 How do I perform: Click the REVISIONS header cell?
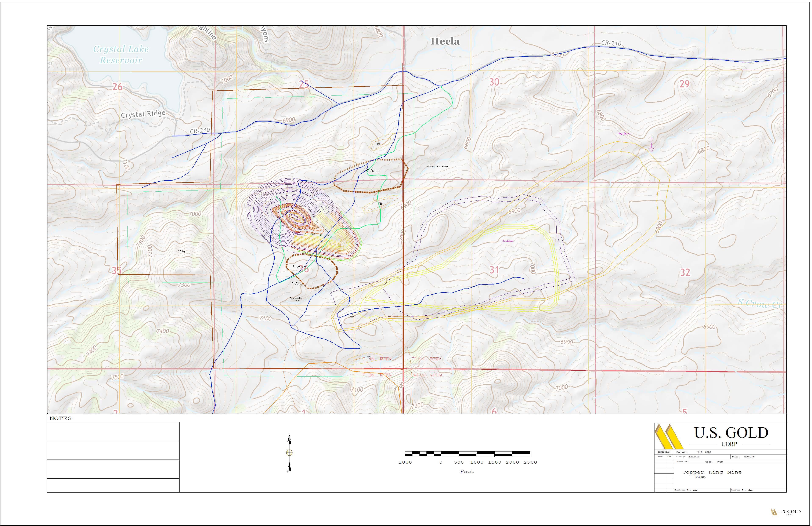664,452
